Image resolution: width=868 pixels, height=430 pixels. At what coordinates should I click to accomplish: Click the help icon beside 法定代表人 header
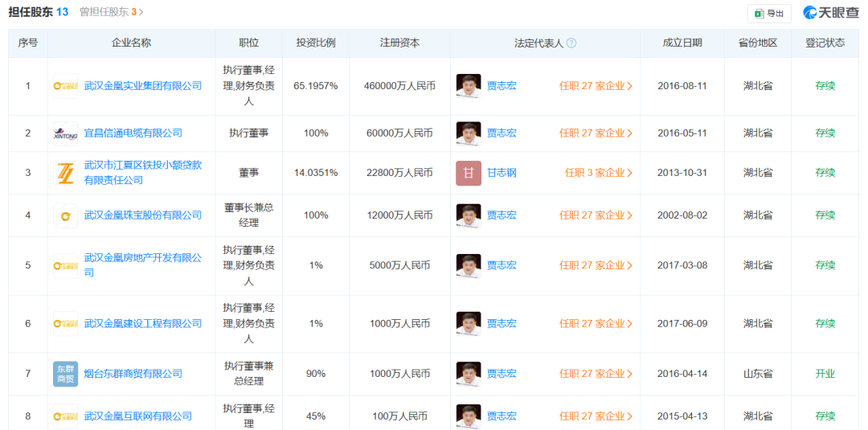click(571, 43)
